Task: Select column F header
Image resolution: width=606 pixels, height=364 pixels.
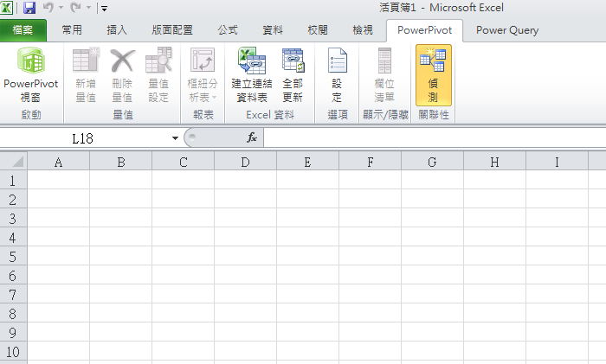Action: click(371, 162)
